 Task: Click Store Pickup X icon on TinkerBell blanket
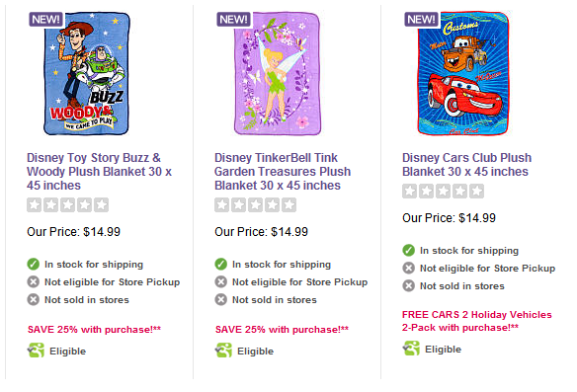(x=220, y=282)
